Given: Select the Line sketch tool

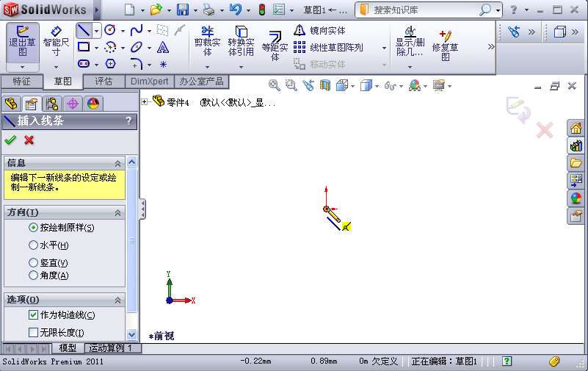Looking at the screenshot, I should click(83, 30).
